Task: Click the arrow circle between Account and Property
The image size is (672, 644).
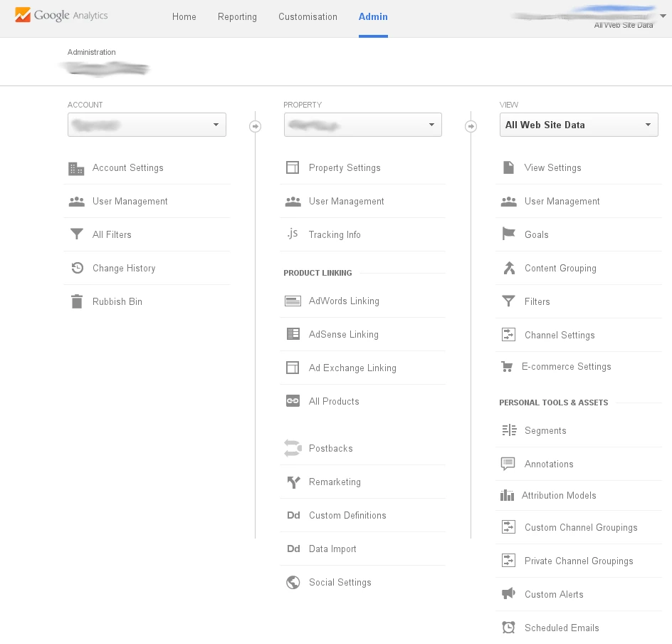Action: pyautogui.click(x=255, y=127)
